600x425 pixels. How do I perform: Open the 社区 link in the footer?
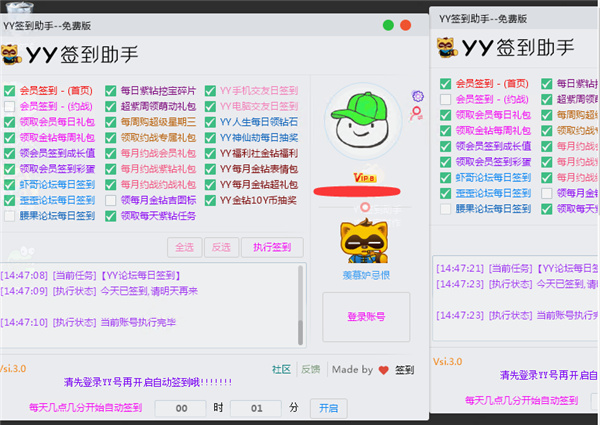tap(281, 370)
